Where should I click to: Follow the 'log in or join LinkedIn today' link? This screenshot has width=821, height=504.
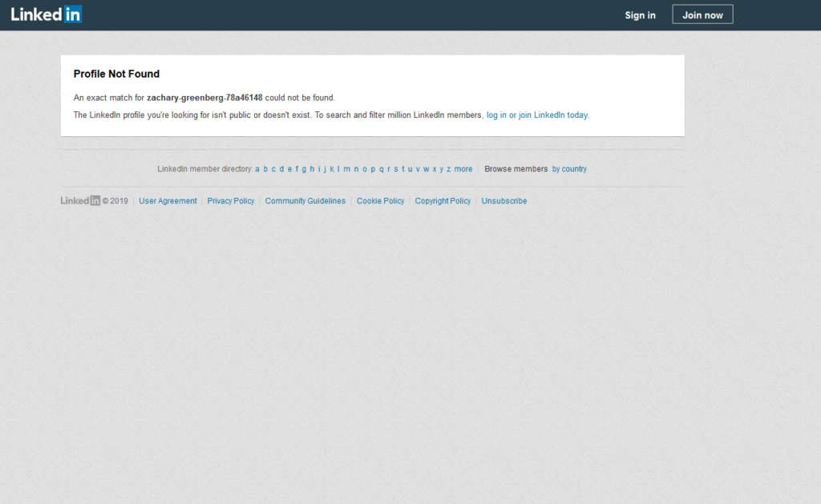pos(538,115)
